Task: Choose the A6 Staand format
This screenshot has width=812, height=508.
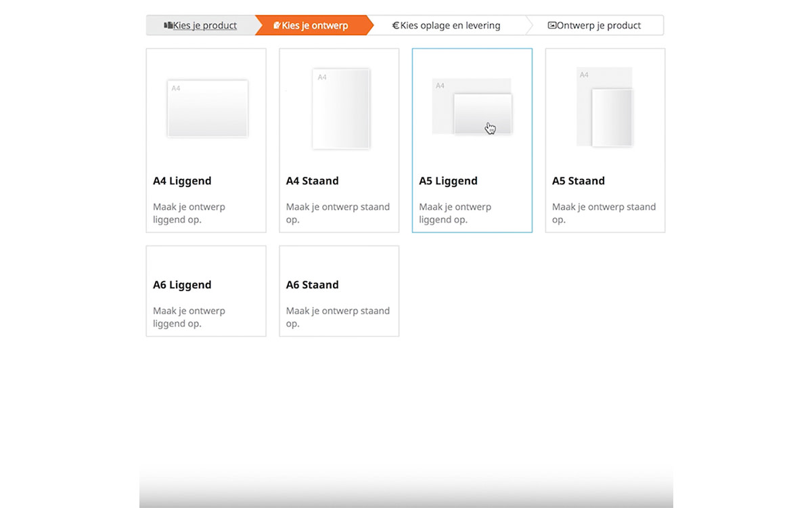Action: [339, 291]
